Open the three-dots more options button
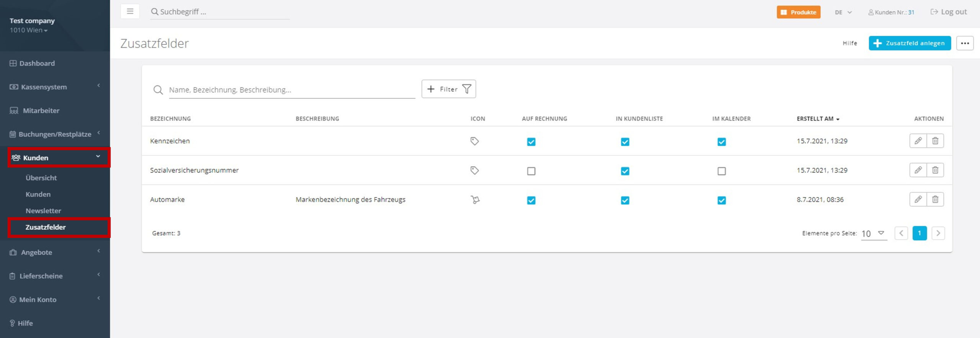The height and width of the screenshot is (338, 980). [x=965, y=43]
